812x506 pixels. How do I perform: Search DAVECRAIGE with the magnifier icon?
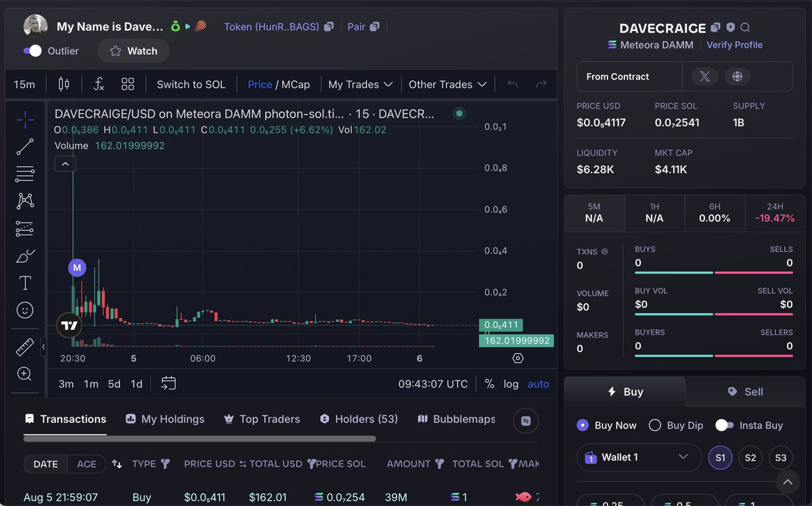745,28
